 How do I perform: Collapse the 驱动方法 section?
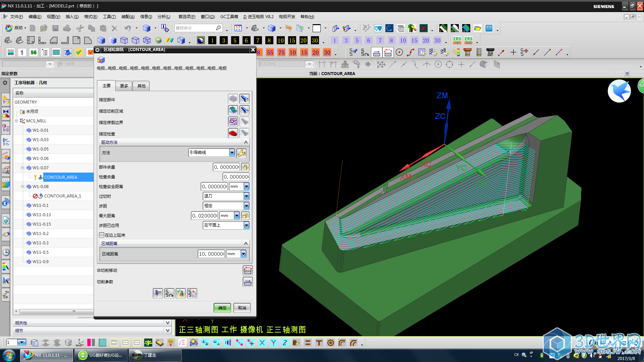coord(246,142)
